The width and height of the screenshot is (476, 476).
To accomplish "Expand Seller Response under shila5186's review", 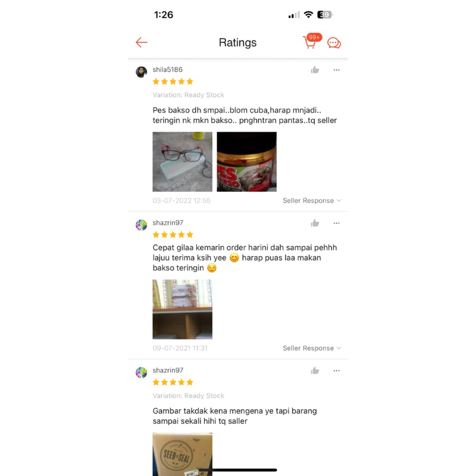I will click(x=312, y=201).
